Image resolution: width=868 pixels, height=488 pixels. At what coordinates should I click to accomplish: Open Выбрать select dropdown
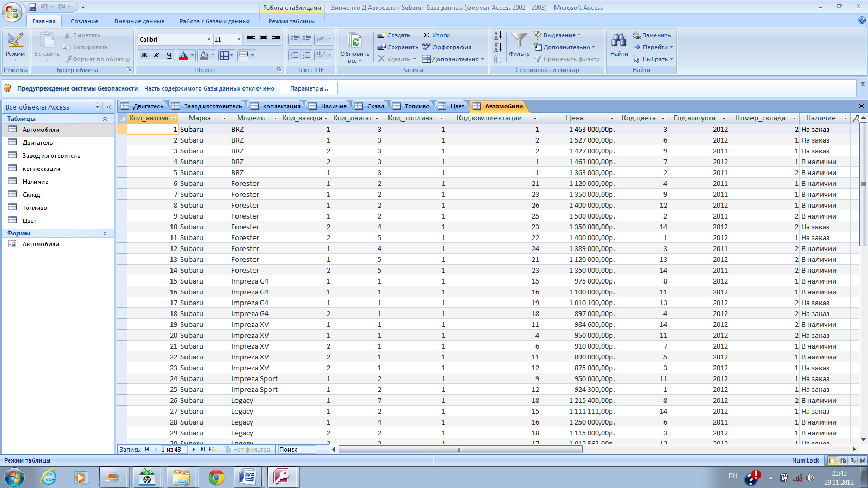653,59
